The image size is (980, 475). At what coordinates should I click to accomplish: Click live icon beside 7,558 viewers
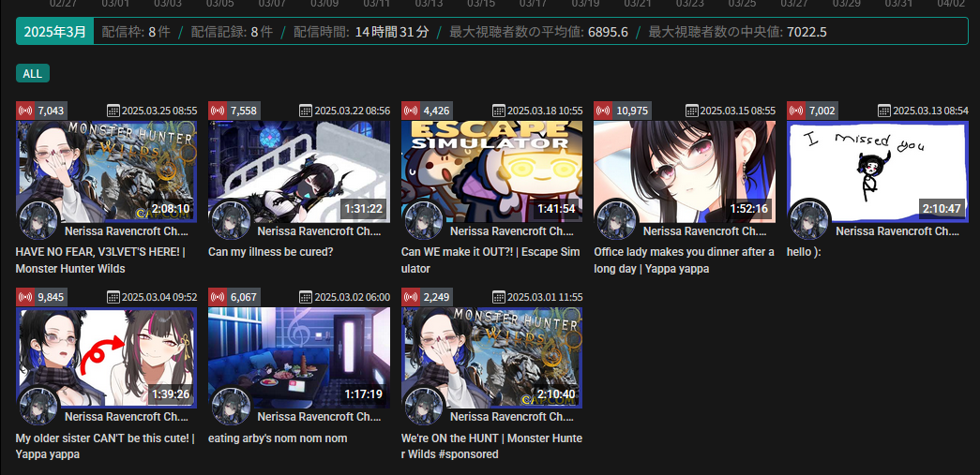[x=218, y=111]
